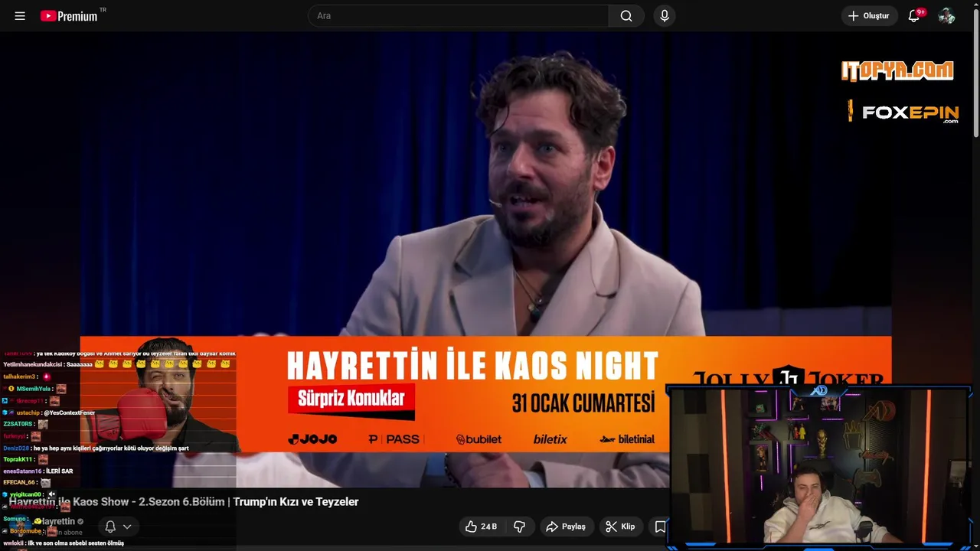Open the YouTube guide hamburger menu
This screenshot has width=980, height=551.
click(20, 16)
